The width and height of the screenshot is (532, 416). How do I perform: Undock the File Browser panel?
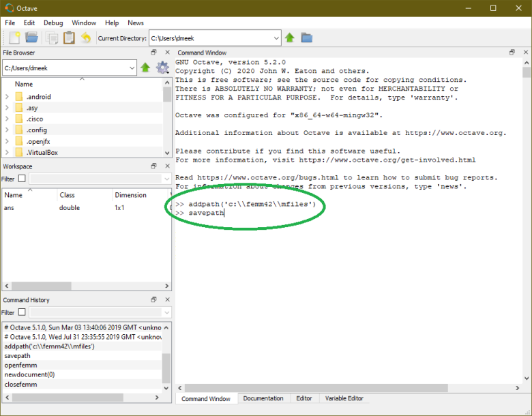(153, 53)
